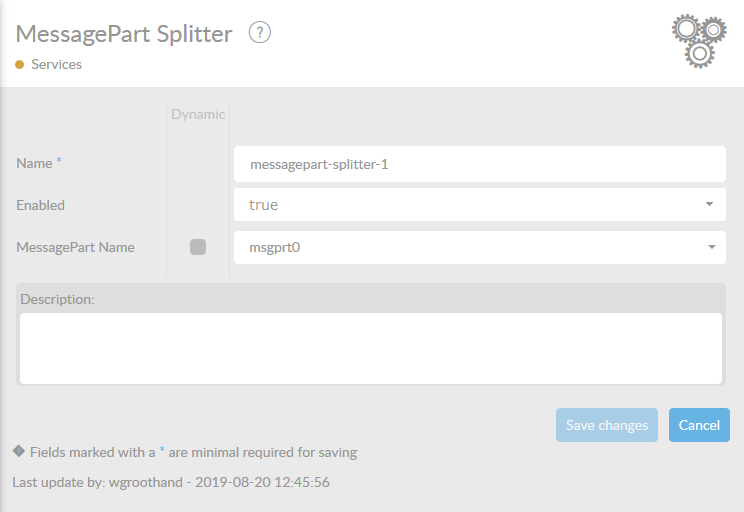Click the Save changes button

(607, 425)
